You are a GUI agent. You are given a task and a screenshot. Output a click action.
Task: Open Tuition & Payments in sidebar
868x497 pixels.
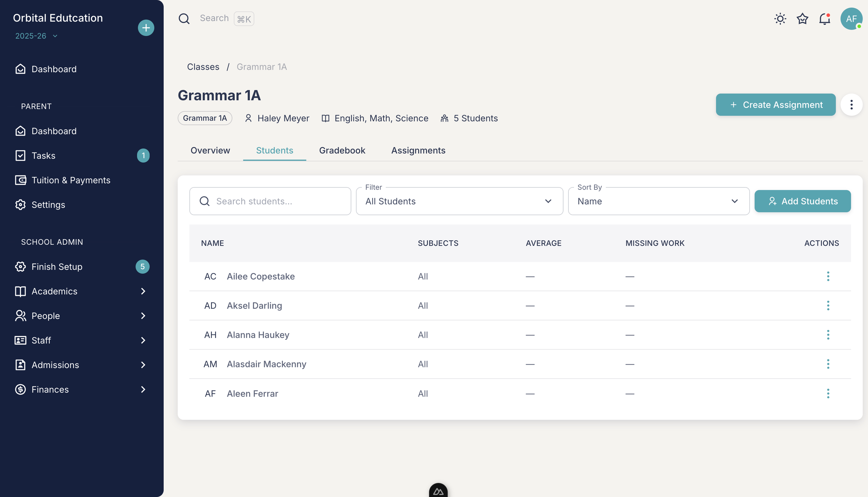point(71,180)
